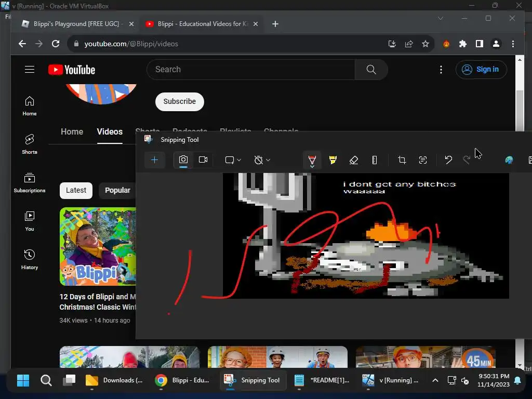The width and height of the screenshot is (532, 399).
Task: Open Task View on taskbar
Action: pyautogui.click(x=69, y=380)
